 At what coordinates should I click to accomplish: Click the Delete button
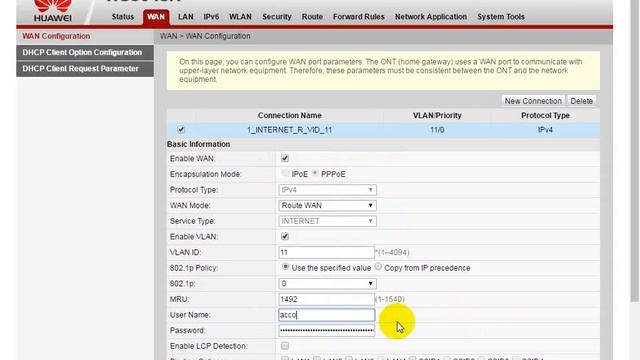pyautogui.click(x=581, y=101)
